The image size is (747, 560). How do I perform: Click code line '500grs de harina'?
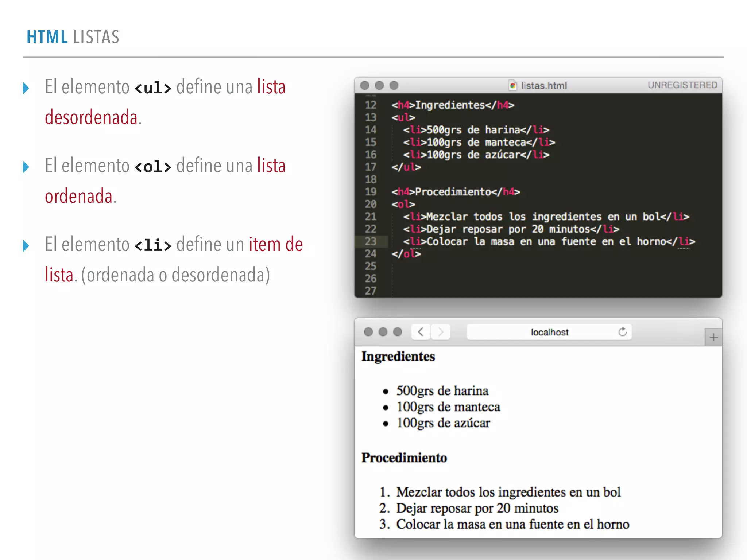click(x=476, y=130)
